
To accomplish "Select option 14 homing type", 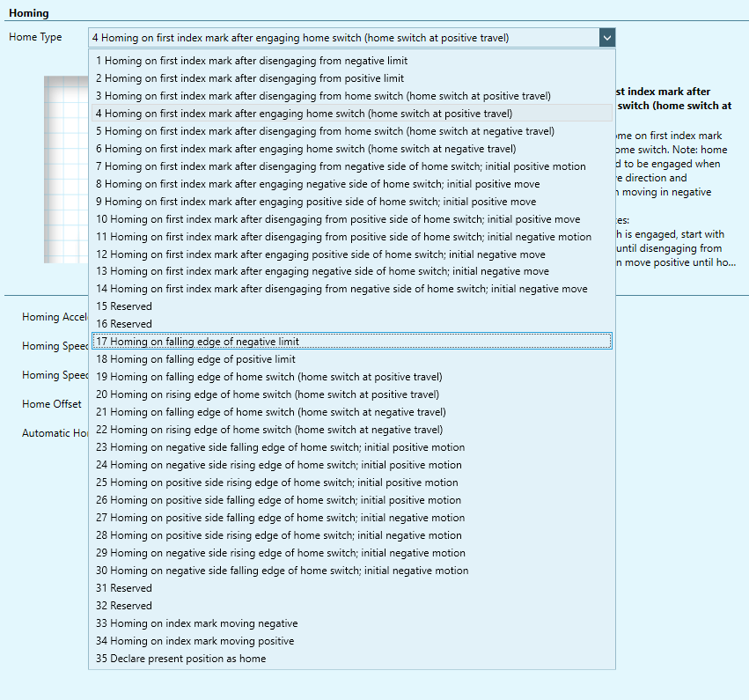I will tap(351, 289).
